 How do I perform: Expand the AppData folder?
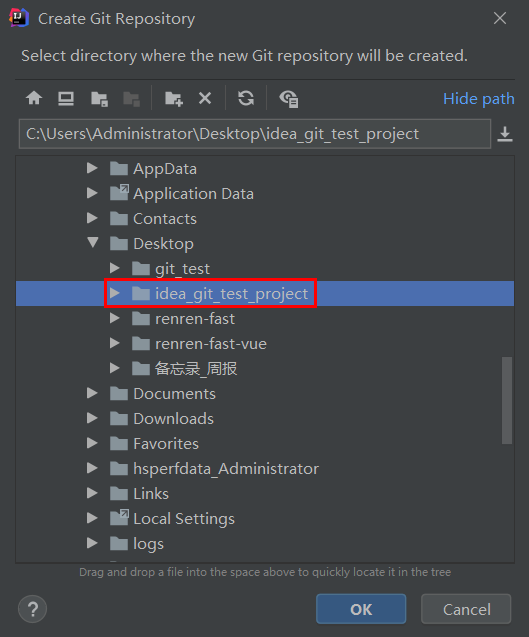click(92, 168)
